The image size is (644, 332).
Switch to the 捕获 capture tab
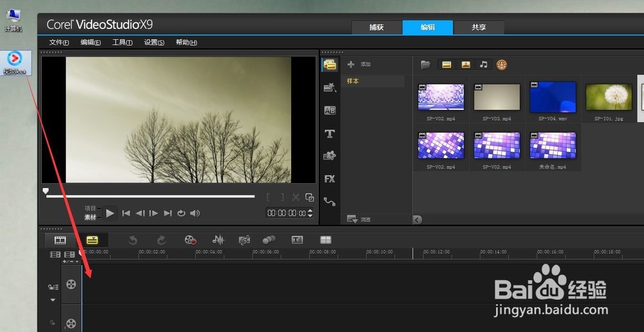click(x=376, y=28)
